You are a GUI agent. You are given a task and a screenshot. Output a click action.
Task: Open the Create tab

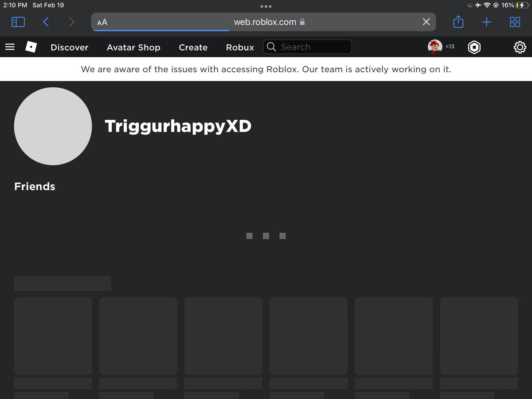point(193,47)
